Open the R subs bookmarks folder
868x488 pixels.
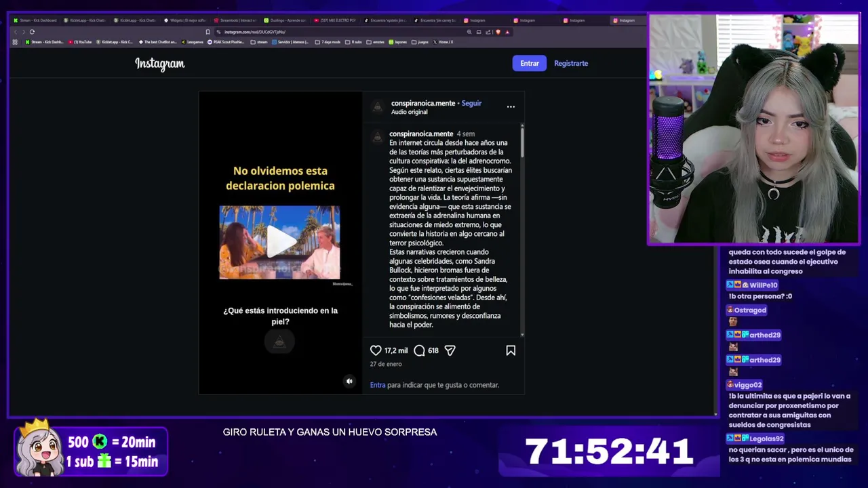(354, 42)
